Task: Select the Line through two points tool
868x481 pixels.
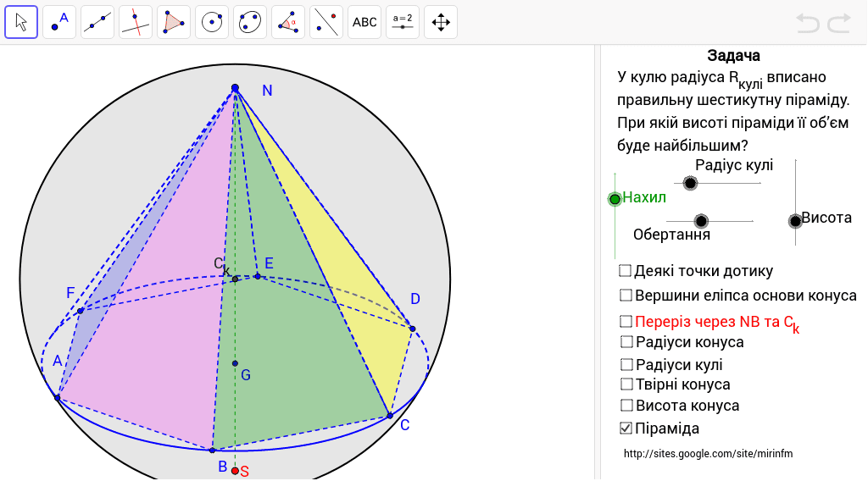Action: click(97, 22)
